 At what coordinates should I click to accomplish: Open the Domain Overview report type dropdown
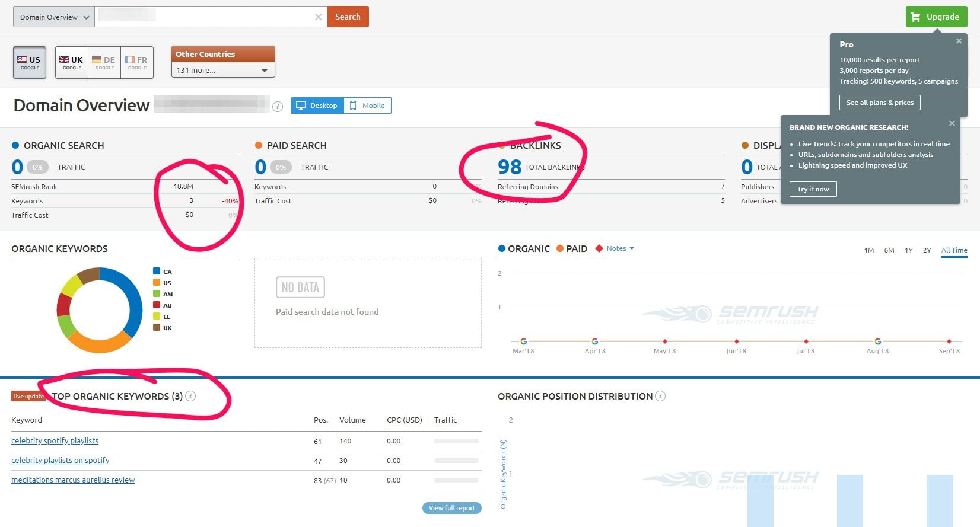[53, 17]
